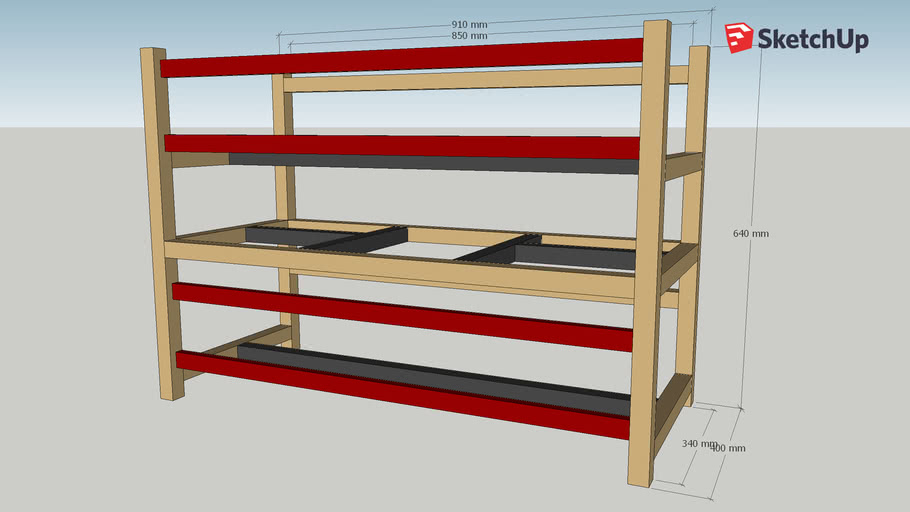Click the front rail of middle wooden frame

[400, 268]
